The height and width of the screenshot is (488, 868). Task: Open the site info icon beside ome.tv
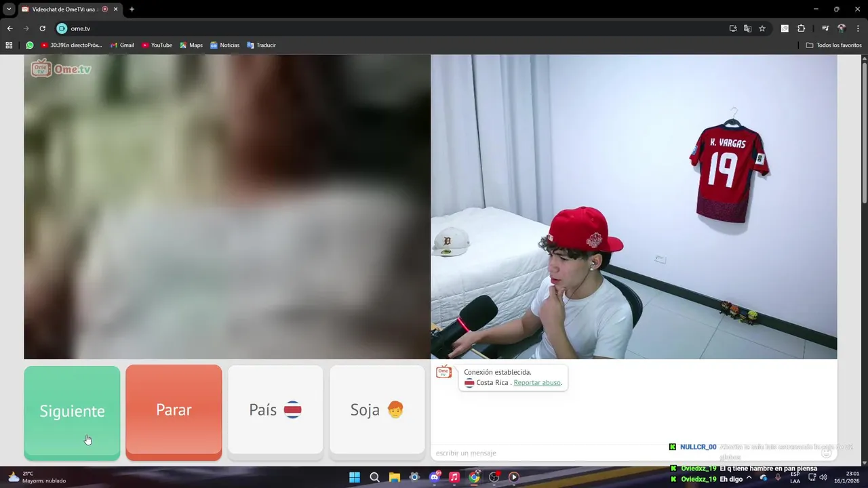[x=62, y=28]
